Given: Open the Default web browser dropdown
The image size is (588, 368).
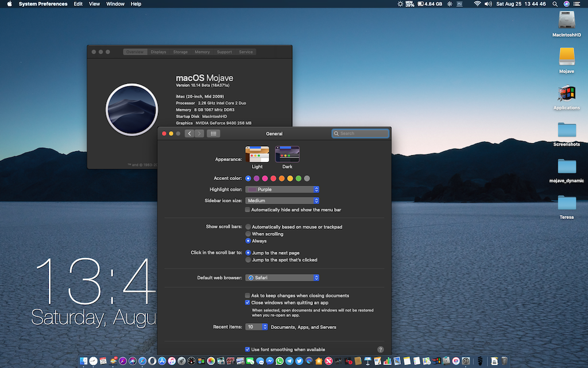Looking at the screenshot, I should (x=283, y=278).
